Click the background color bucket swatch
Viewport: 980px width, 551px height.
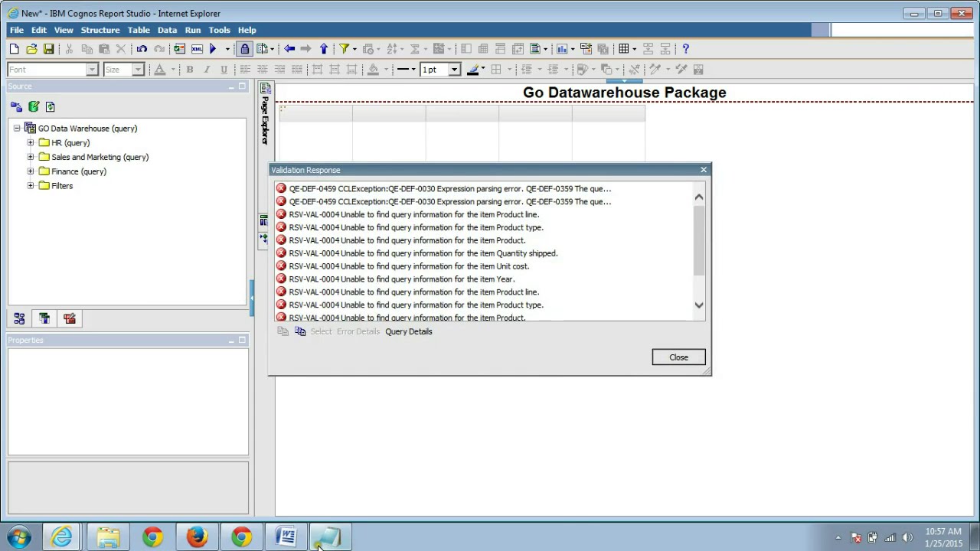pyautogui.click(x=374, y=70)
